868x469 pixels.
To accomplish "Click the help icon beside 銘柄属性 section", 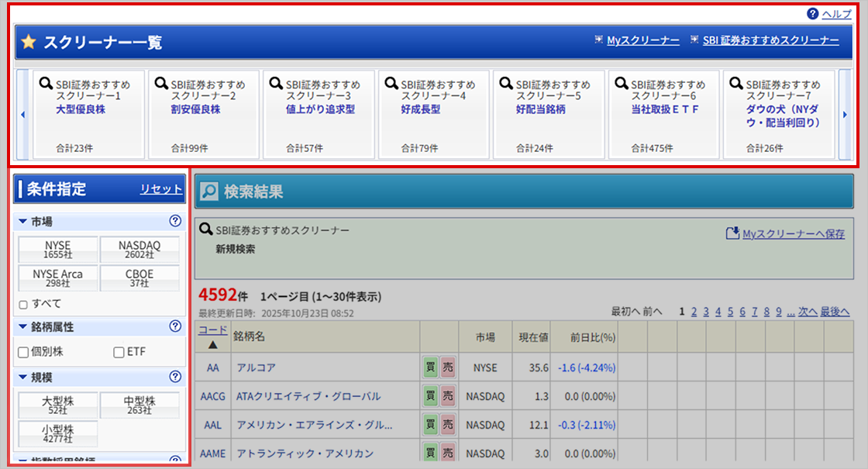I will [175, 326].
